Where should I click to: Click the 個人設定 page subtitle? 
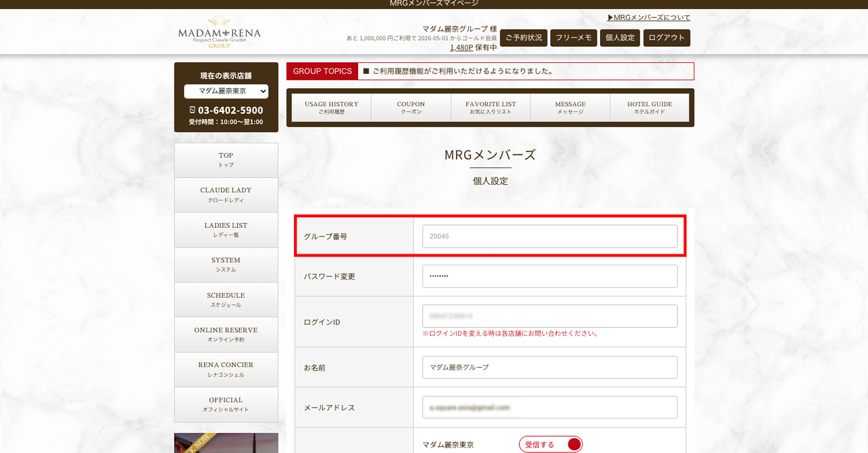(x=490, y=181)
